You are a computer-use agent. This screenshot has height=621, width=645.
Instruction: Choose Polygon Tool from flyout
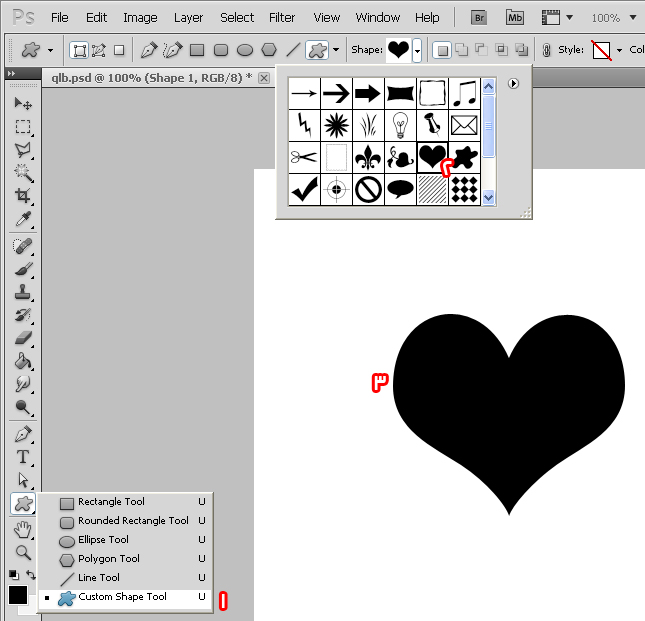(109, 559)
